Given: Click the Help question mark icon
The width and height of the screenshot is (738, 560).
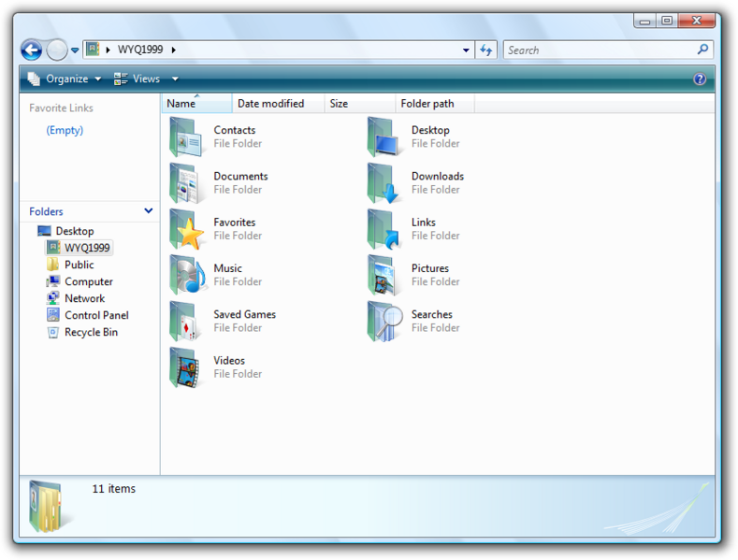Looking at the screenshot, I should (x=700, y=79).
